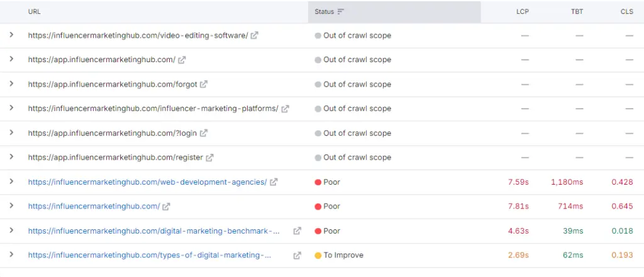The width and height of the screenshot is (644, 277).
Task: Click external link icon for the register URL
Action: coord(209,158)
